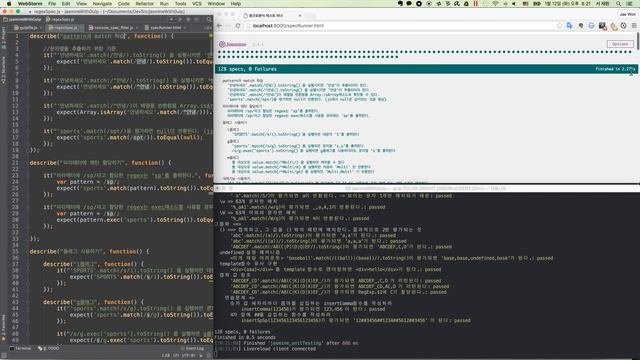Select the console_spec_filter.js editor tab
This screenshot has height=360, width=640.
coord(113,28)
